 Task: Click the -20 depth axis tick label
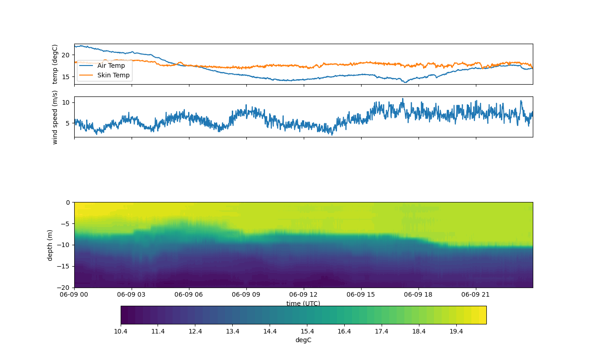click(x=65, y=288)
